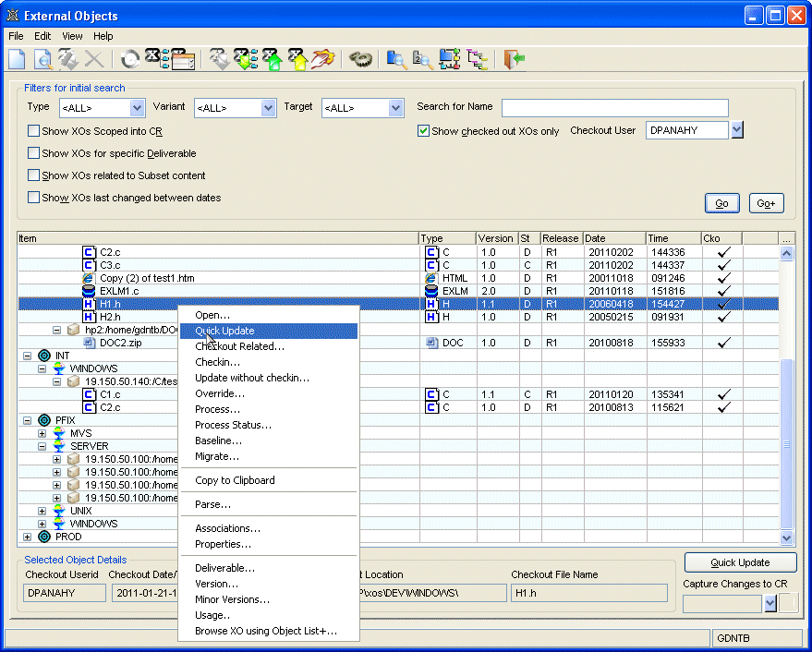Screen dimensions: 812x652
Task: Click the refresh circular arrow icon
Action: pos(131,59)
